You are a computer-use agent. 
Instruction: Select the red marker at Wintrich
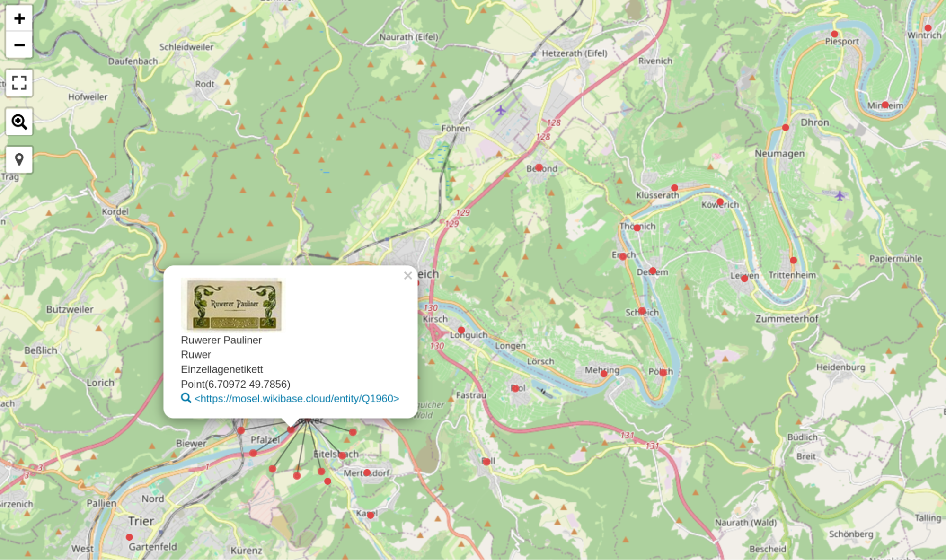coord(928,28)
